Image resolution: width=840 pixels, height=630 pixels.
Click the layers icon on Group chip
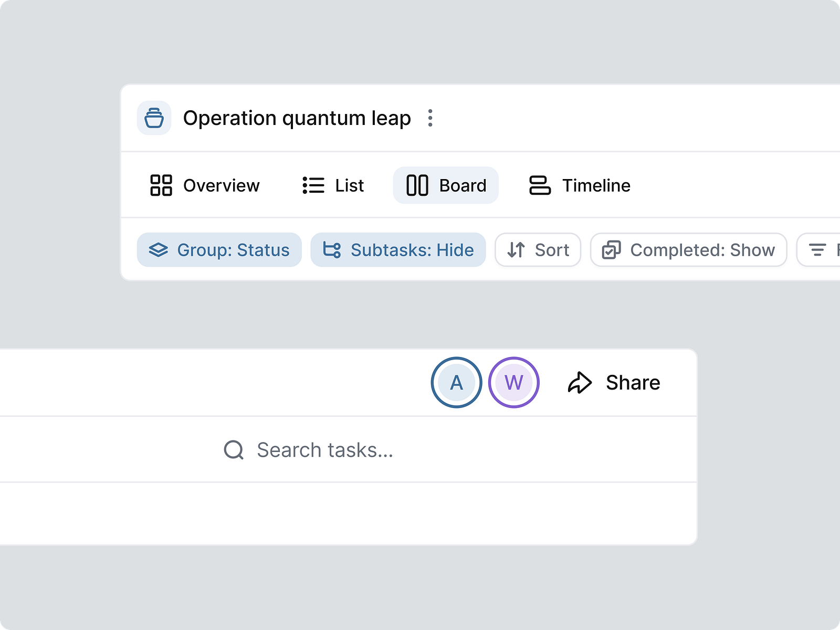(159, 250)
